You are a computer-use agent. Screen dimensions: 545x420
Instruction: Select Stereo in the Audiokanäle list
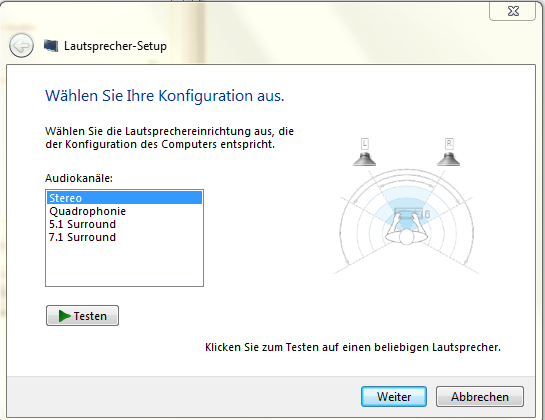point(124,198)
